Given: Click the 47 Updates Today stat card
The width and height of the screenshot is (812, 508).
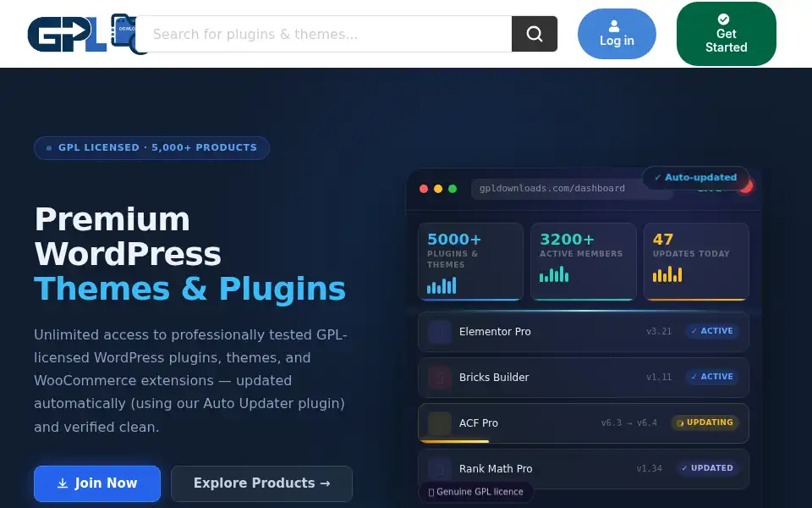Looking at the screenshot, I should click(696, 262).
